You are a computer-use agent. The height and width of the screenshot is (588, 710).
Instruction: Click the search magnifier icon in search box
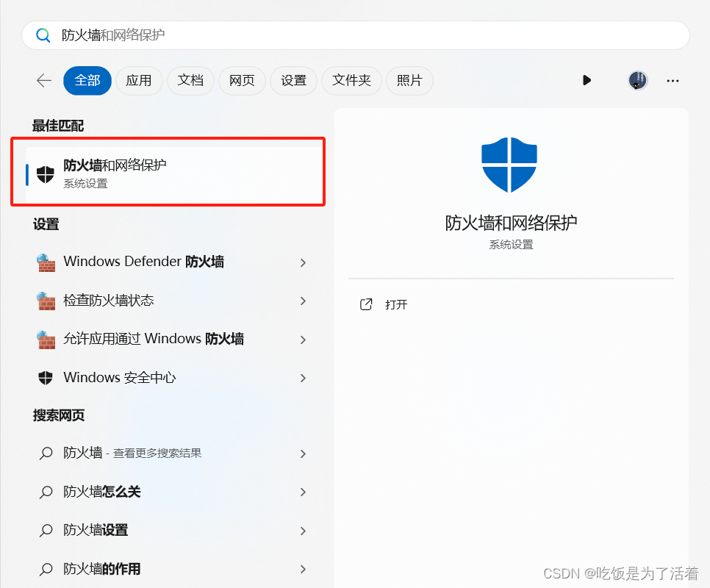pos(43,35)
